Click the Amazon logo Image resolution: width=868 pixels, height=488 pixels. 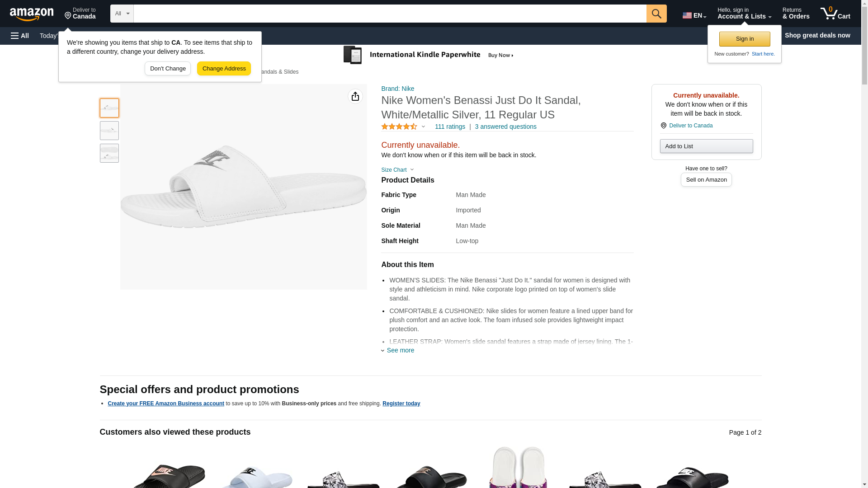(x=32, y=14)
